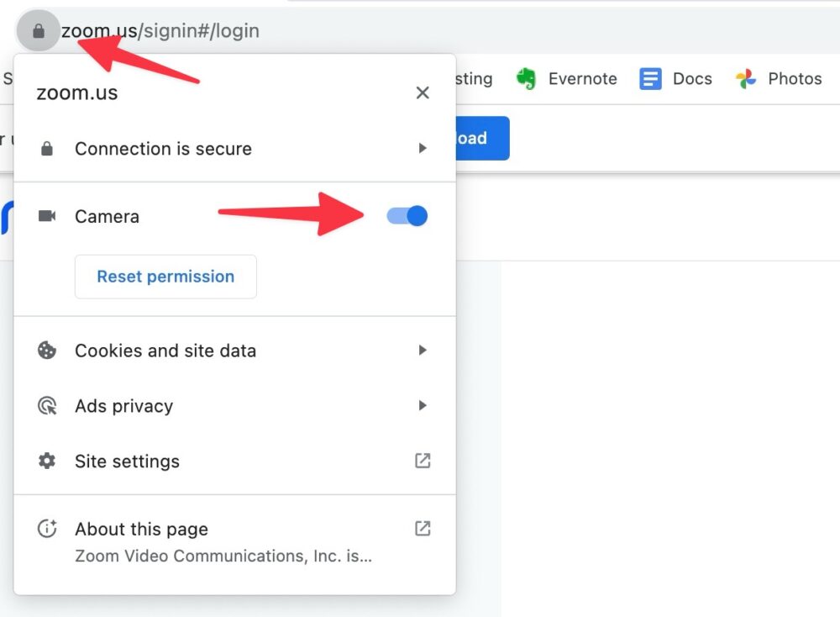Open the external link icon next to Site settings
Image resolution: width=840 pixels, height=617 pixels.
click(x=422, y=461)
